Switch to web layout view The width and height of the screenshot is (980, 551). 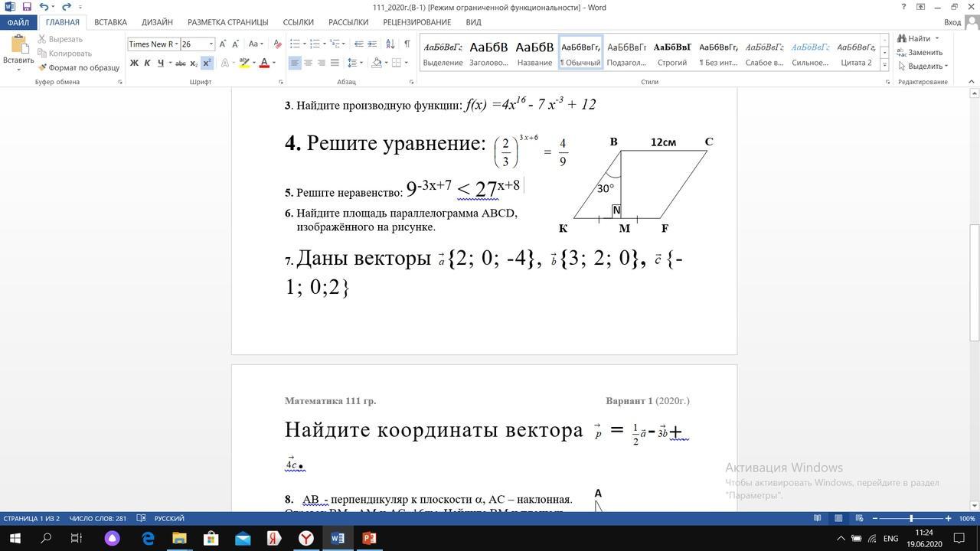click(860, 518)
